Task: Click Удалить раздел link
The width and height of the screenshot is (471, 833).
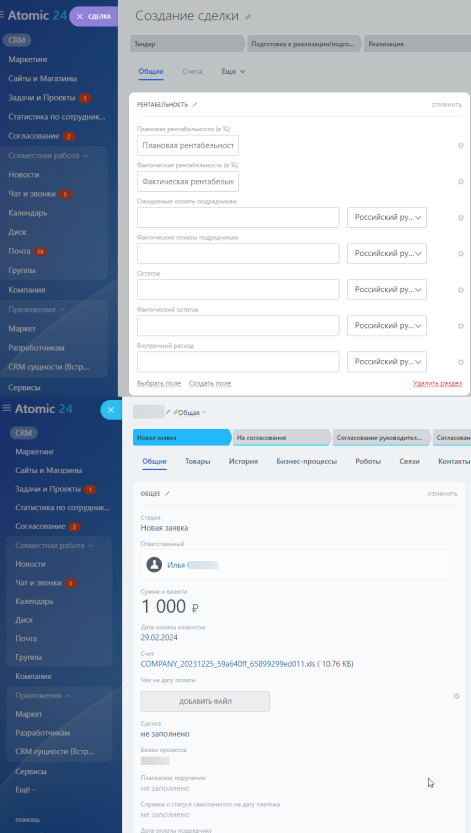Action: (438, 384)
